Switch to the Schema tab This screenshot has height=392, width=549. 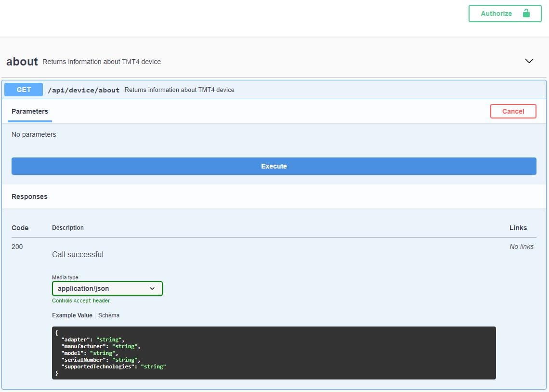pyautogui.click(x=109, y=315)
